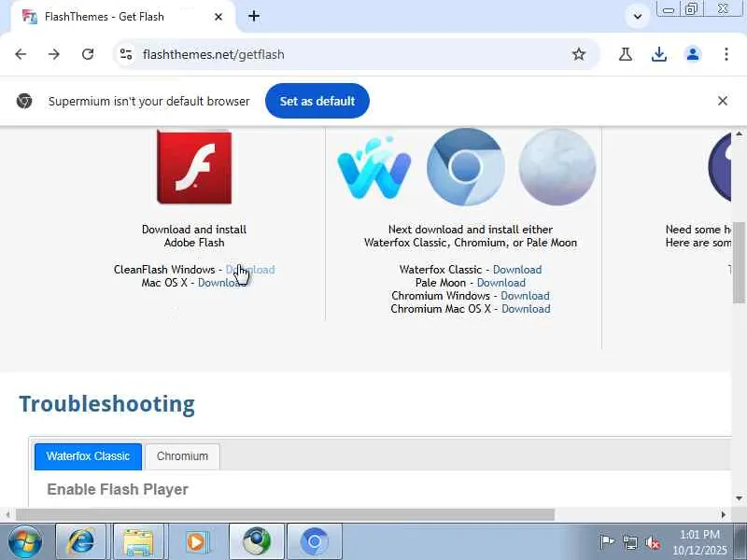Open the browser three-dot menu
747x560 pixels.
726,54
